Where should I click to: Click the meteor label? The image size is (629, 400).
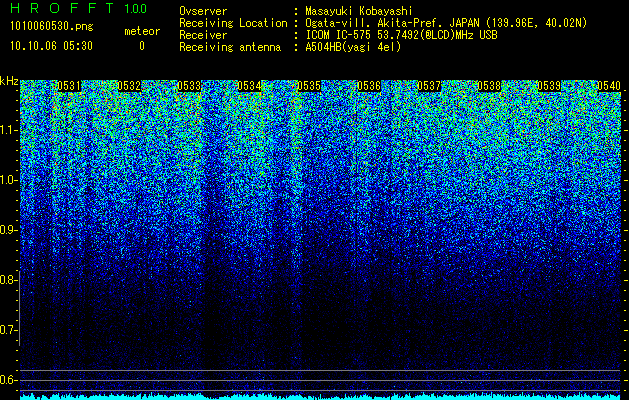point(142,31)
